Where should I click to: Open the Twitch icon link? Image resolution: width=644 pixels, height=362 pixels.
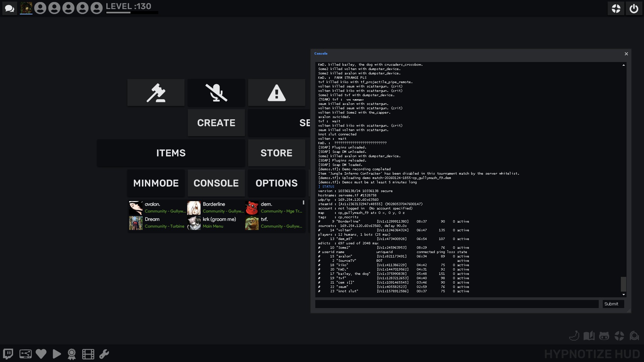point(8,354)
